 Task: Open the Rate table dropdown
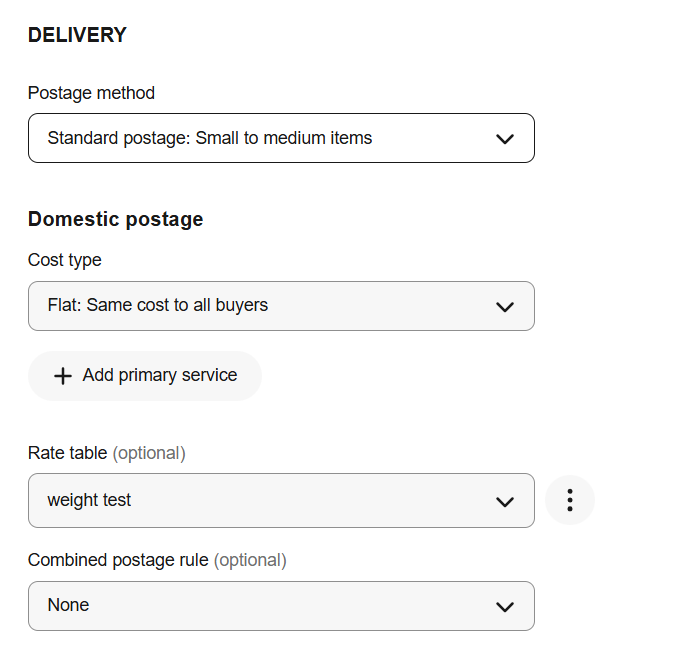point(281,500)
